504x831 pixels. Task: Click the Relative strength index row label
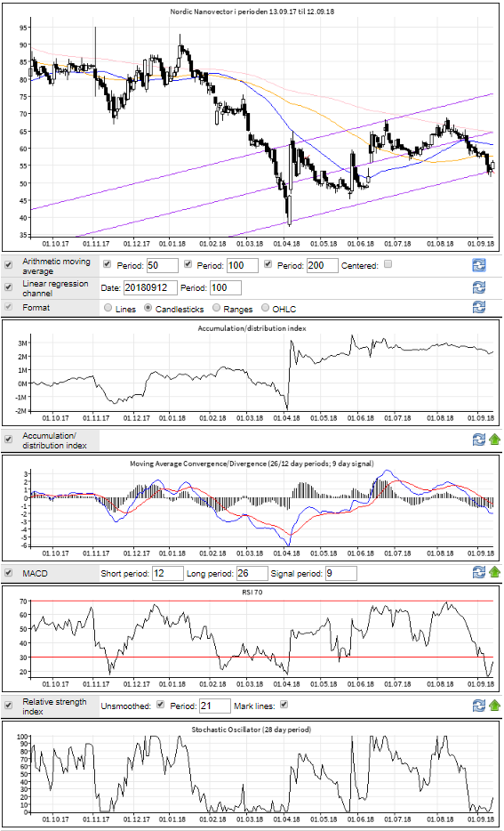tap(54, 706)
